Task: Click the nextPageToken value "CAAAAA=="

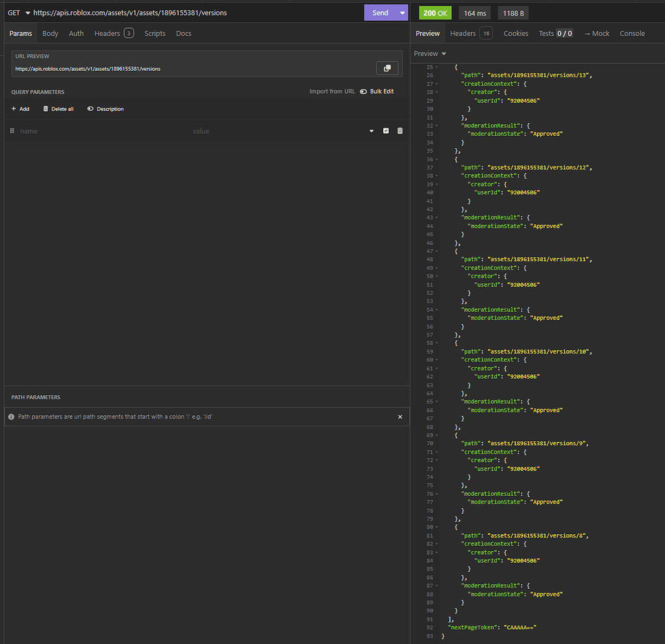Action: (520, 628)
